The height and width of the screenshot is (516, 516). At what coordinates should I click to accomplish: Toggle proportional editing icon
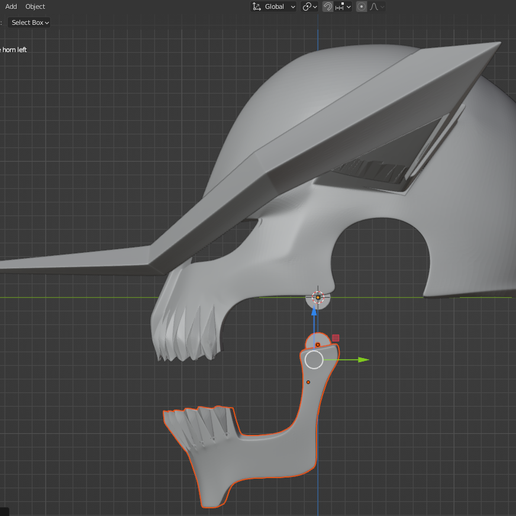[361, 7]
